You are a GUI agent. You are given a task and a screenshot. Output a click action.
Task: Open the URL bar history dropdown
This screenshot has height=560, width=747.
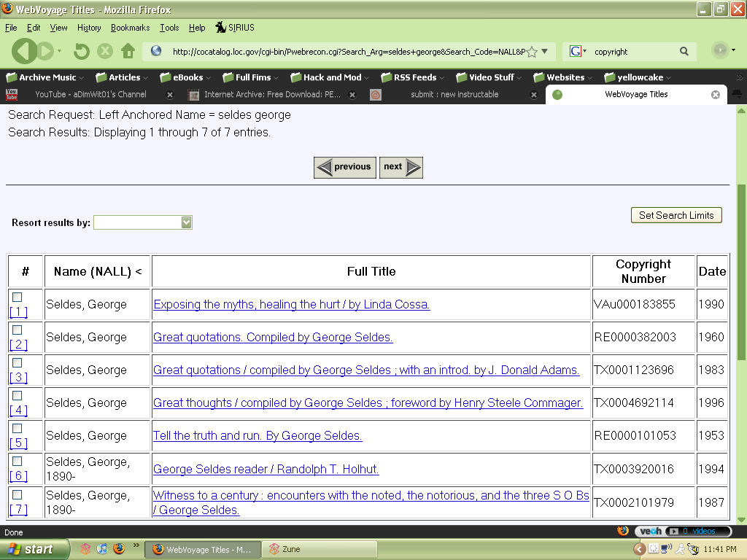coord(544,52)
